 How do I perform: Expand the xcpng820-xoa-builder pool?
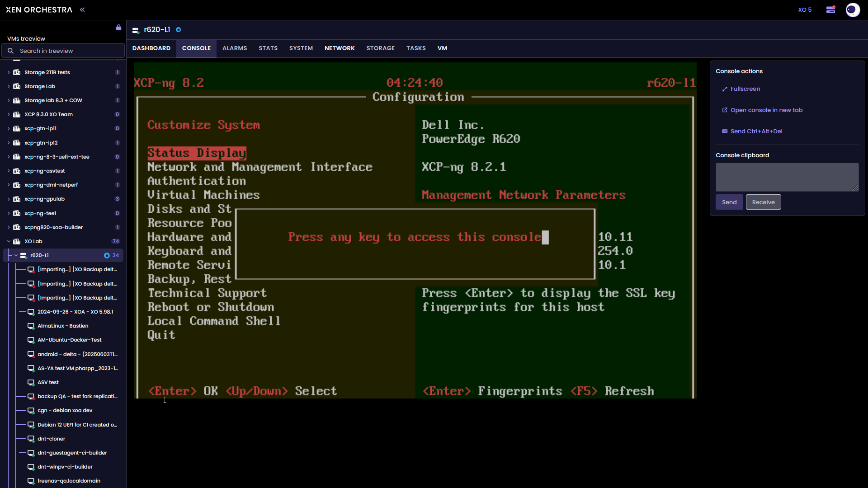click(x=9, y=227)
